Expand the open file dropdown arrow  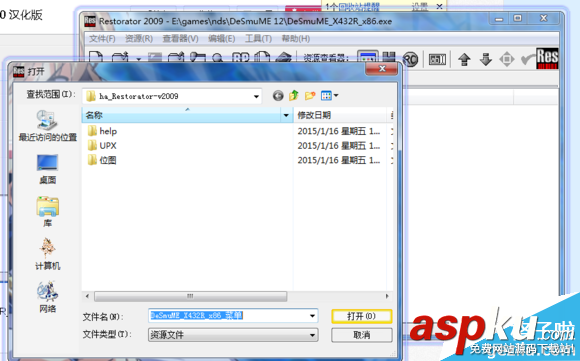click(x=139, y=58)
